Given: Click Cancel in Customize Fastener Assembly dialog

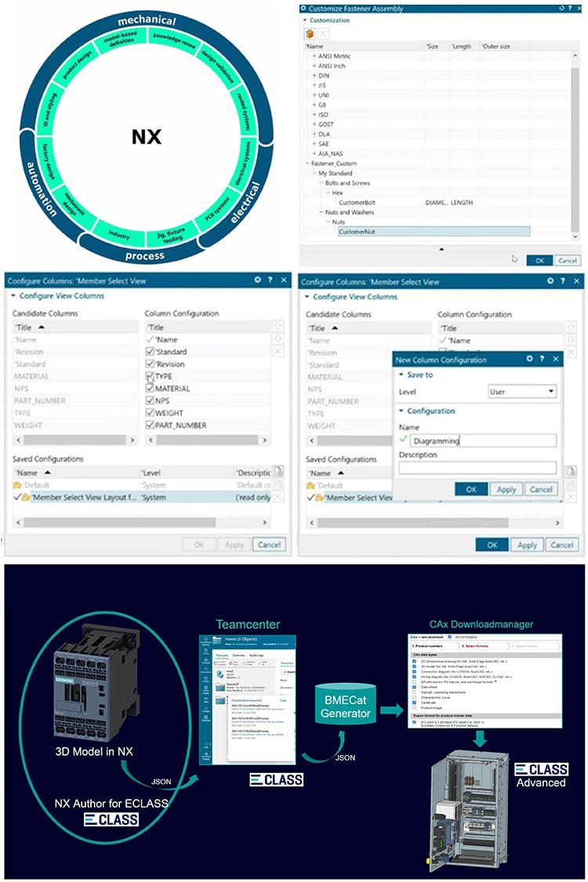Looking at the screenshot, I should coord(568,260).
